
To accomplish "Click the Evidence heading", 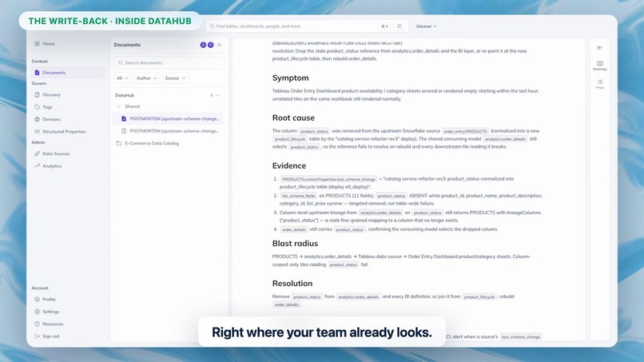I will coord(289,166).
